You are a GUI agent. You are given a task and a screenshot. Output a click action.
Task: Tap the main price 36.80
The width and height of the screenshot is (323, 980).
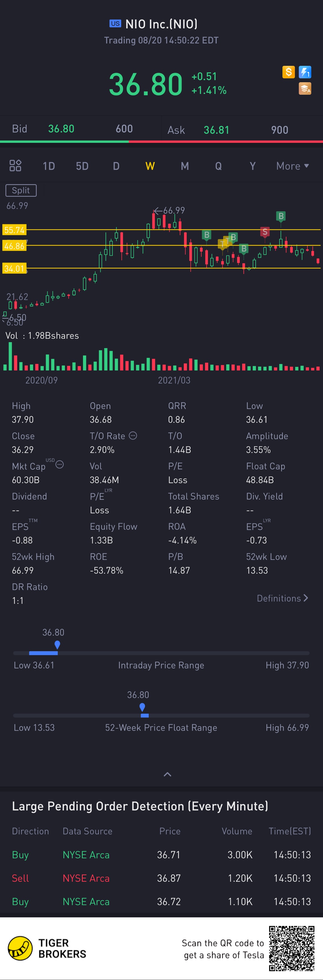(x=146, y=84)
